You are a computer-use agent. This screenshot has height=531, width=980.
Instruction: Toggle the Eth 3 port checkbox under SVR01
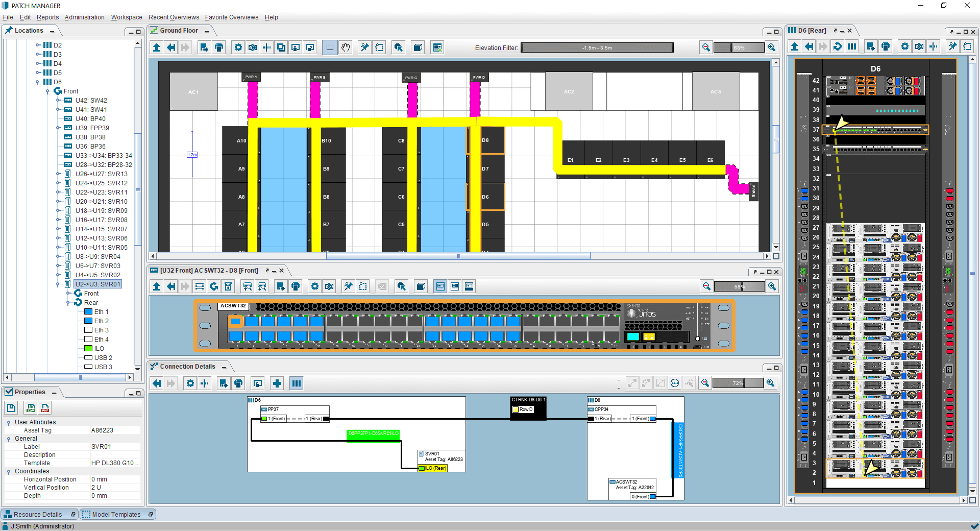[x=88, y=330]
